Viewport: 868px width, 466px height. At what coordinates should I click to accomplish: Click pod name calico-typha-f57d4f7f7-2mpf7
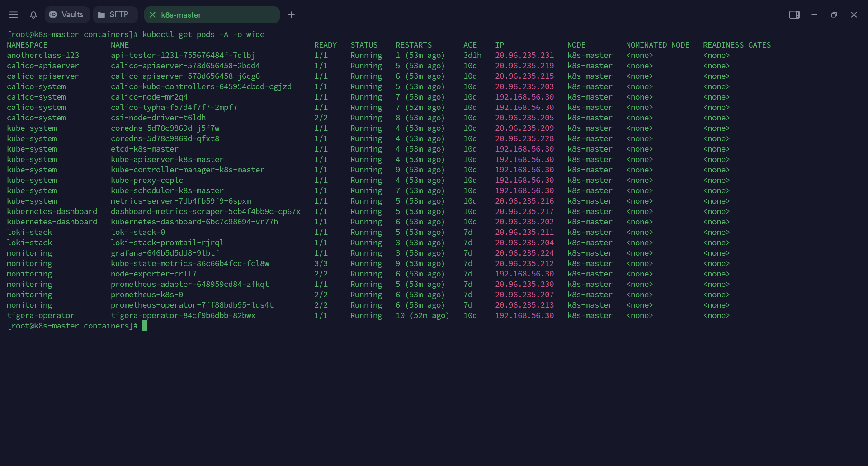pos(174,107)
